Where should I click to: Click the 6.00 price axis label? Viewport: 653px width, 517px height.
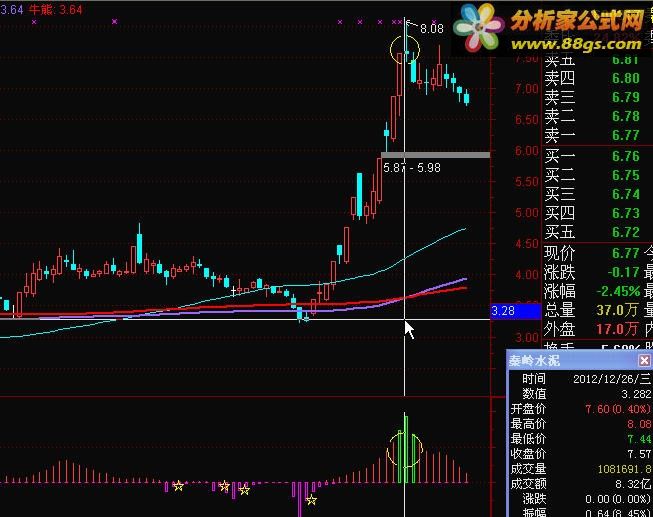(x=526, y=151)
